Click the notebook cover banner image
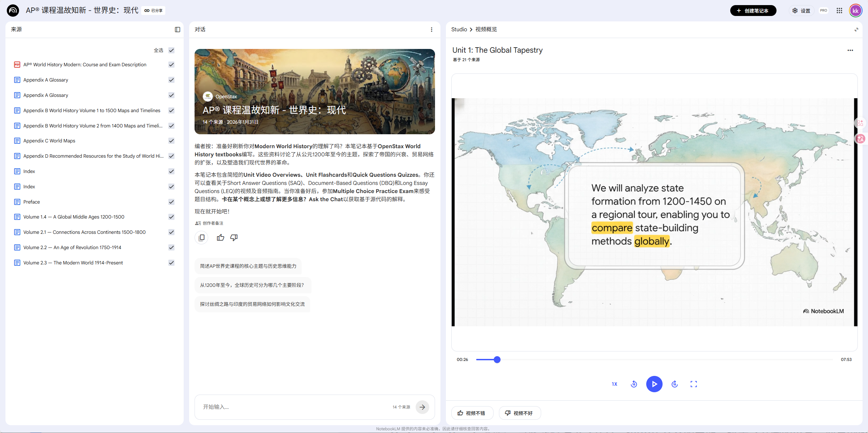The width and height of the screenshot is (868, 433). (315, 91)
